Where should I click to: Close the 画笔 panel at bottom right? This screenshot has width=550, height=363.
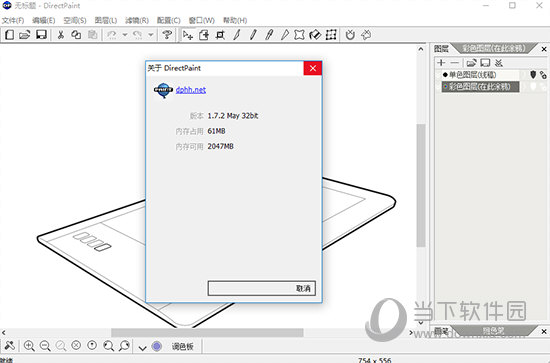click(544, 331)
